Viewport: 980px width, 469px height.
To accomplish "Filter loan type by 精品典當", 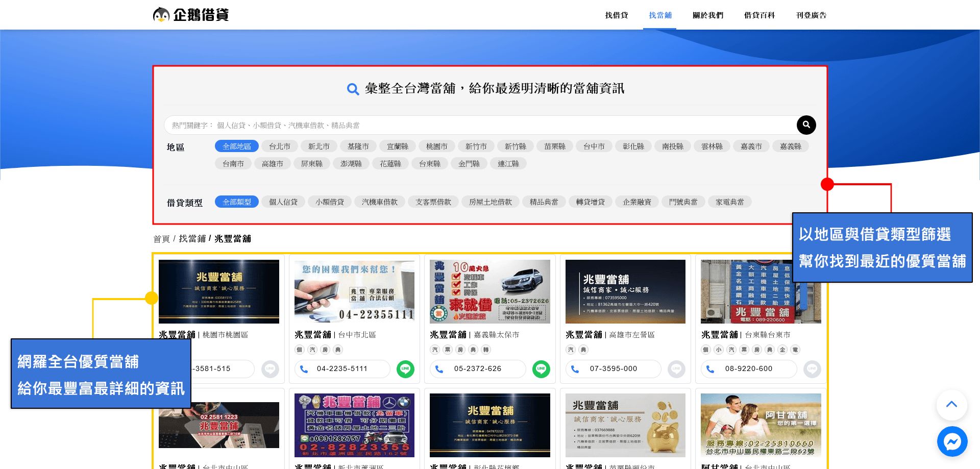I will (x=544, y=202).
